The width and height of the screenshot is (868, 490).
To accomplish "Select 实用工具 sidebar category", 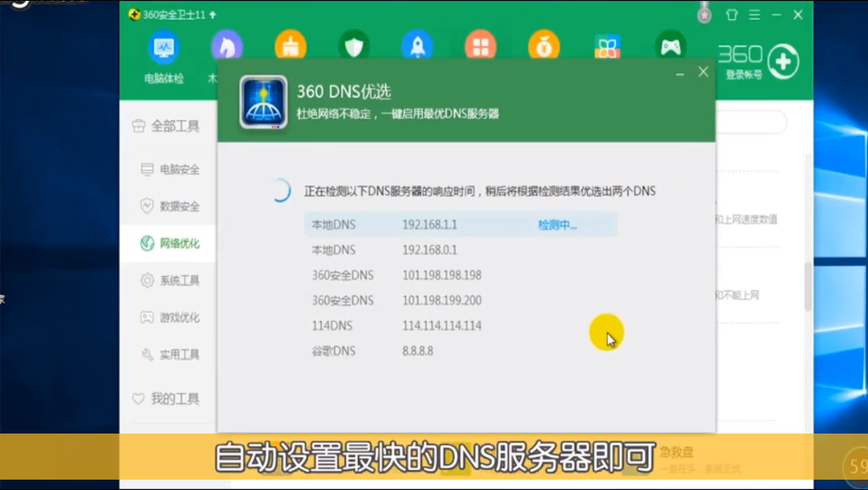I will click(x=170, y=355).
